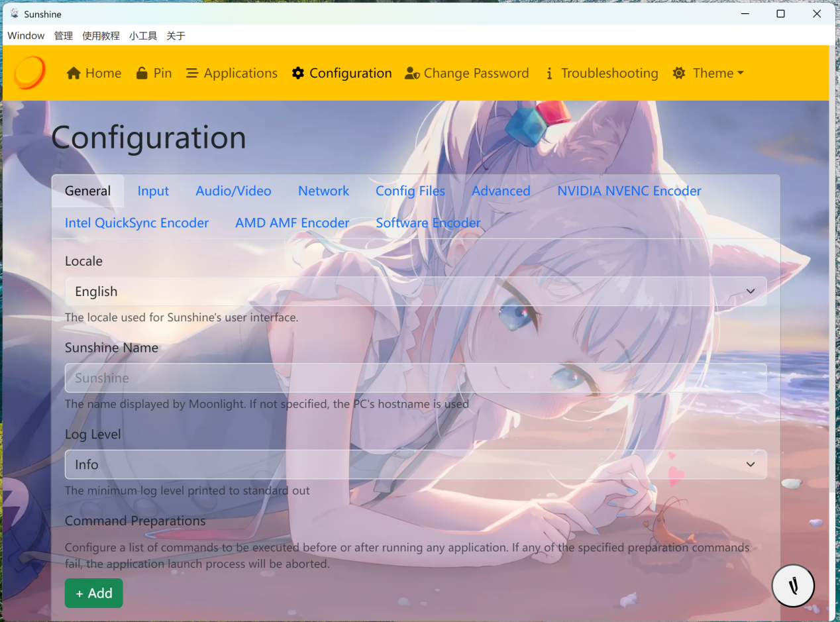Open the 使用教程 menu
The height and width of the screenshot is (622, 840).
click(x=101, y=36)
